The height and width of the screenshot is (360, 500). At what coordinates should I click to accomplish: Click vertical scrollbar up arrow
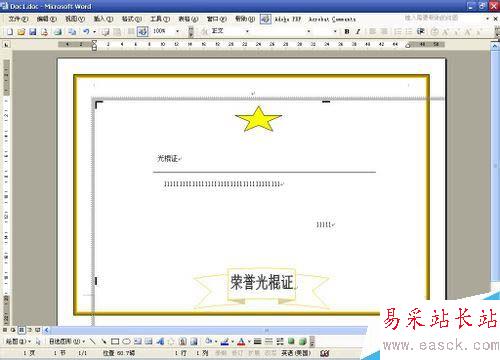coord(495,47)
